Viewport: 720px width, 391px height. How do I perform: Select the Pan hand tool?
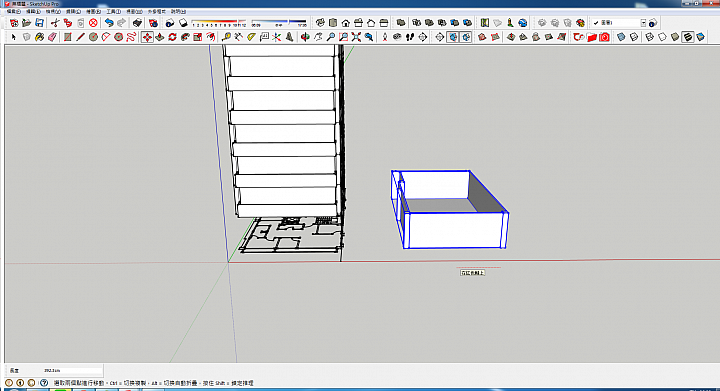click(318, 37)
